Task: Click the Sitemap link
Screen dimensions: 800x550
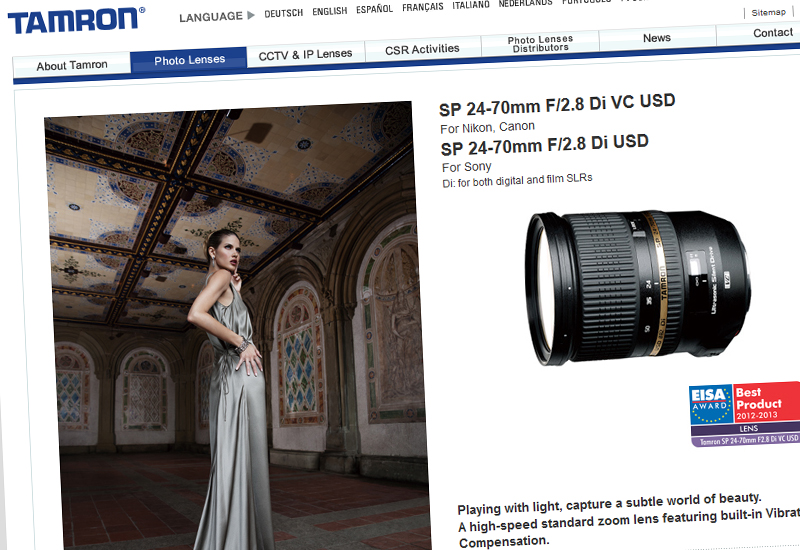Action: point(768,13)
